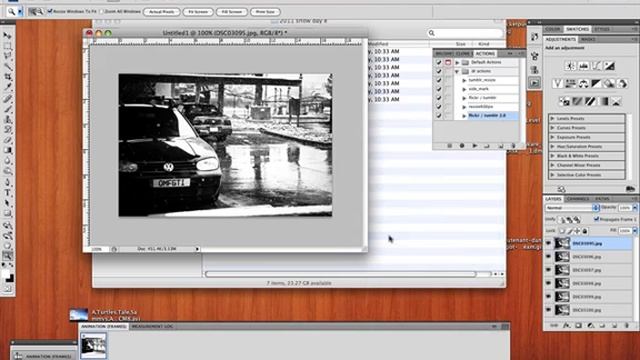Select the Gradient tool

(x=7, y=150)
